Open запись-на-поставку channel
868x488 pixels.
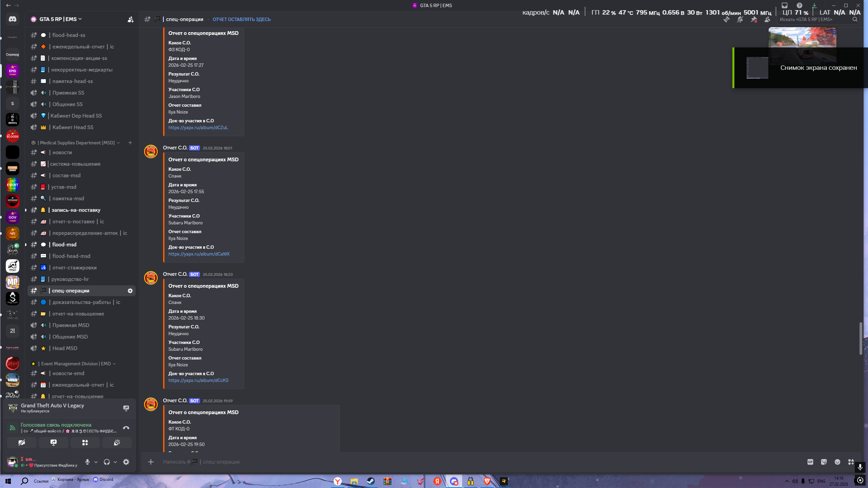tap(76, 210)
